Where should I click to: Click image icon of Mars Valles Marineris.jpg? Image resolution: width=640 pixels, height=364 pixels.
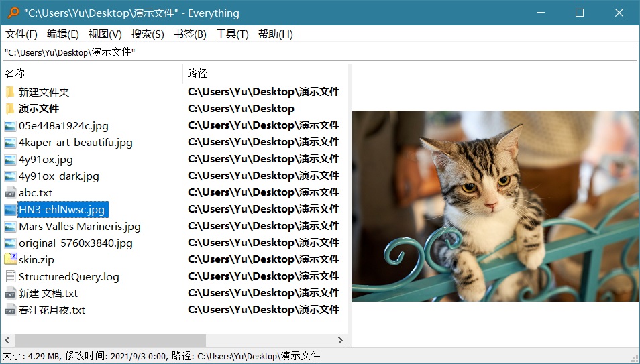pyautogui.click(x=10, y=227)
